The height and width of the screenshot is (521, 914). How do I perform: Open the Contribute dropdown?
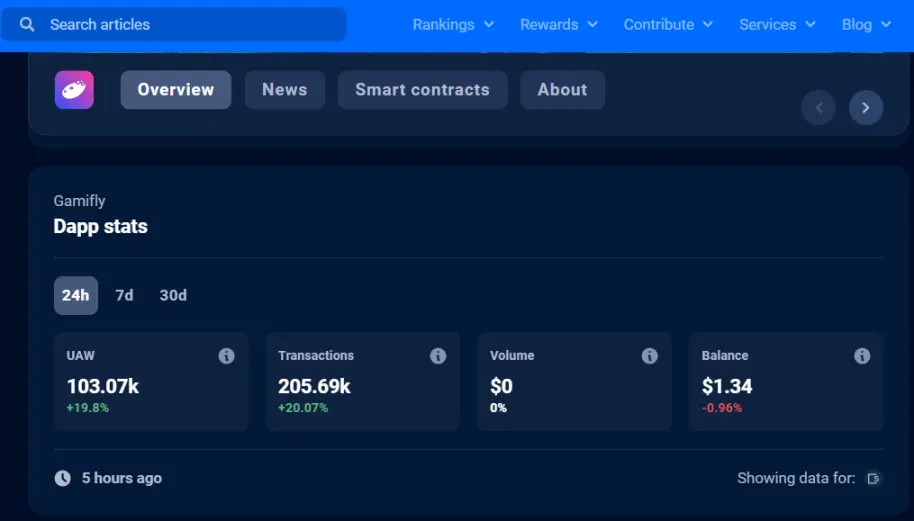[668, 24]
